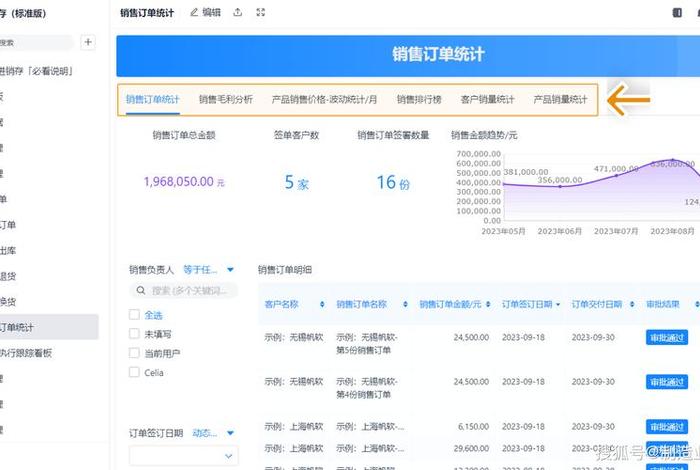Sort by 销售订单金额/元 column arrows
Screen dimensions: 700x470
488,304
